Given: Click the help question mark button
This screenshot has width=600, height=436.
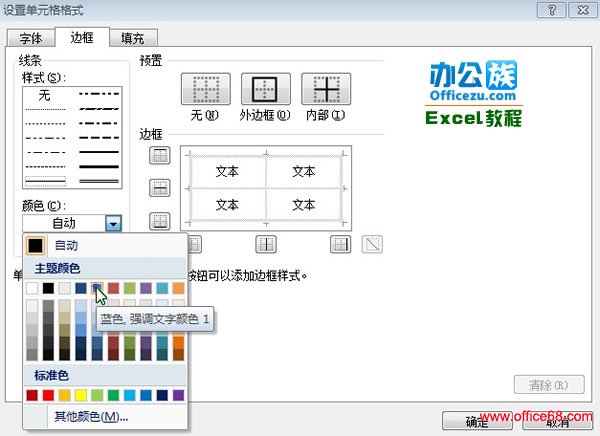Looking at the screenshot, I should (548, 9).
